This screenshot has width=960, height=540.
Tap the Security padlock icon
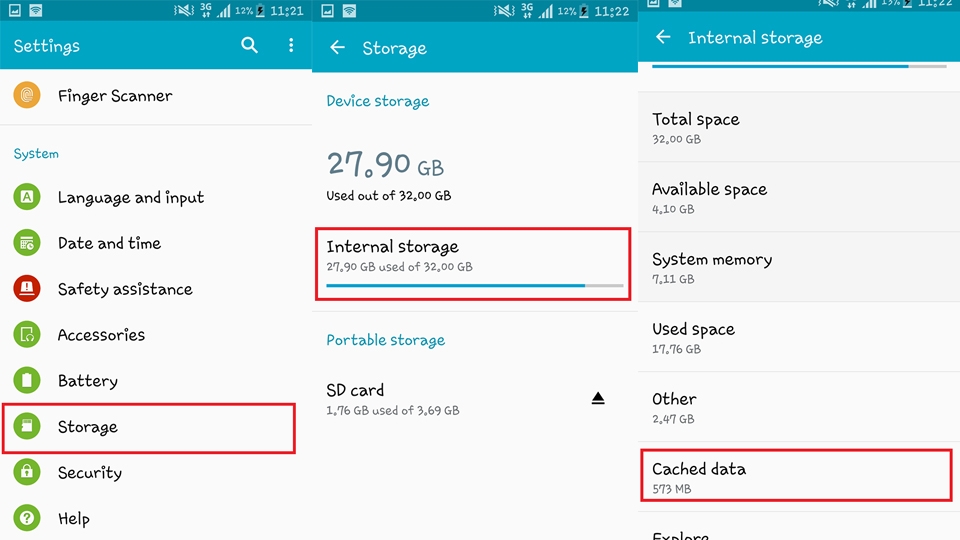[x=27, y=472]
